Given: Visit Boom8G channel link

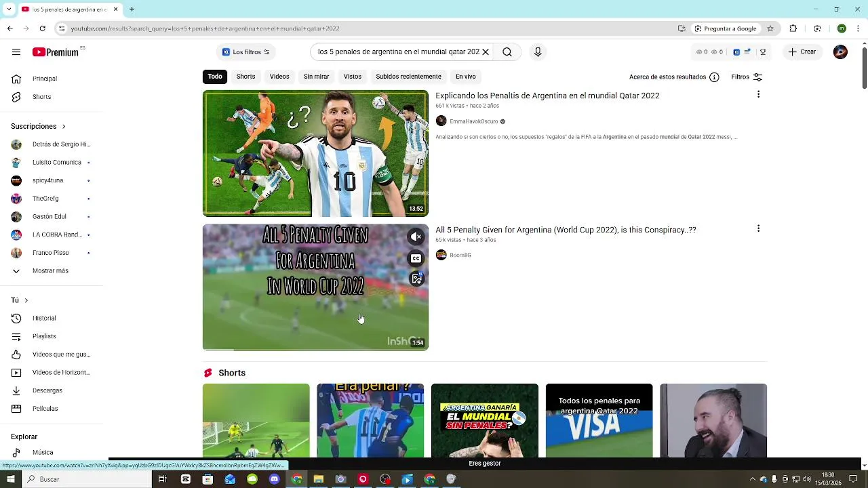Looking at the screenshot, I should click(460, 256).
